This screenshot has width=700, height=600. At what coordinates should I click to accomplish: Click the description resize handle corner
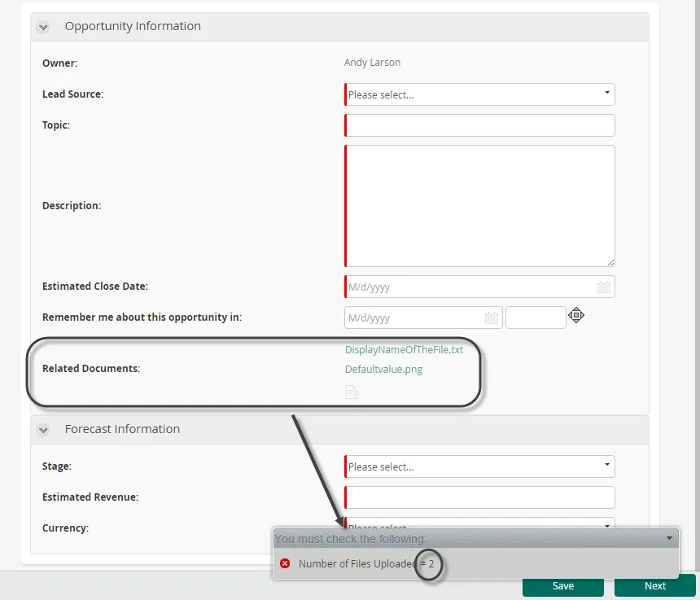tap(610, 262)
